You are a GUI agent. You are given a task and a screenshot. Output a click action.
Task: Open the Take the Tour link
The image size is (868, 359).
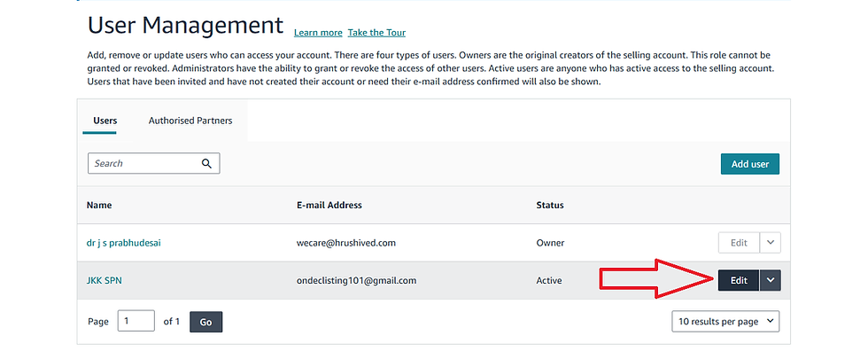click(x=376, y=33)
